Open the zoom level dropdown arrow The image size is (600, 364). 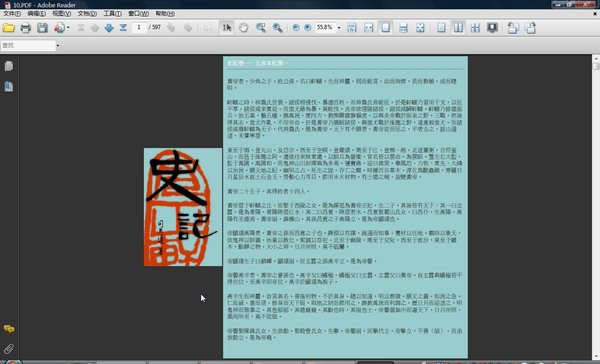coord(339,28)
